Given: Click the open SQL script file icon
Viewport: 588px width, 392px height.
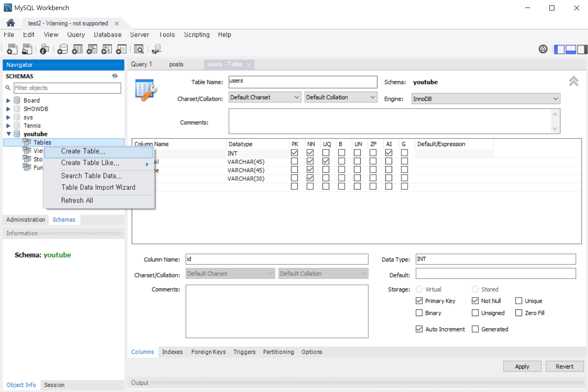Looking at the screenshot, I should click(27, 49).
